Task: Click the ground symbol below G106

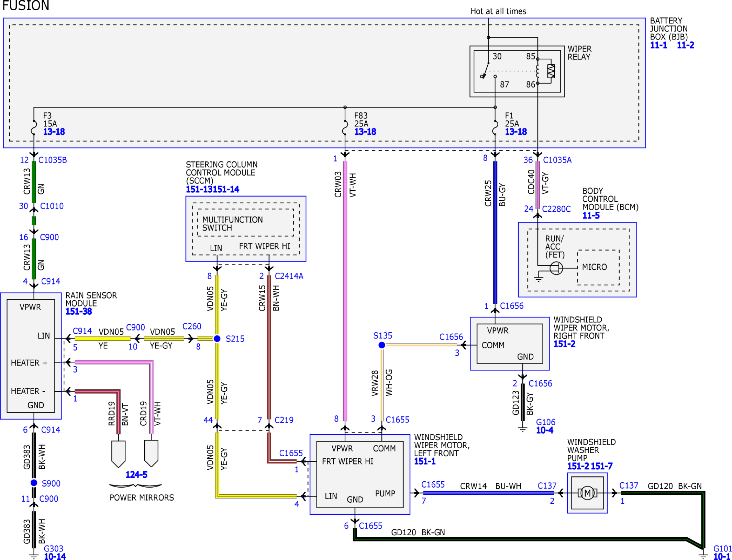Action: coord(523,429)
